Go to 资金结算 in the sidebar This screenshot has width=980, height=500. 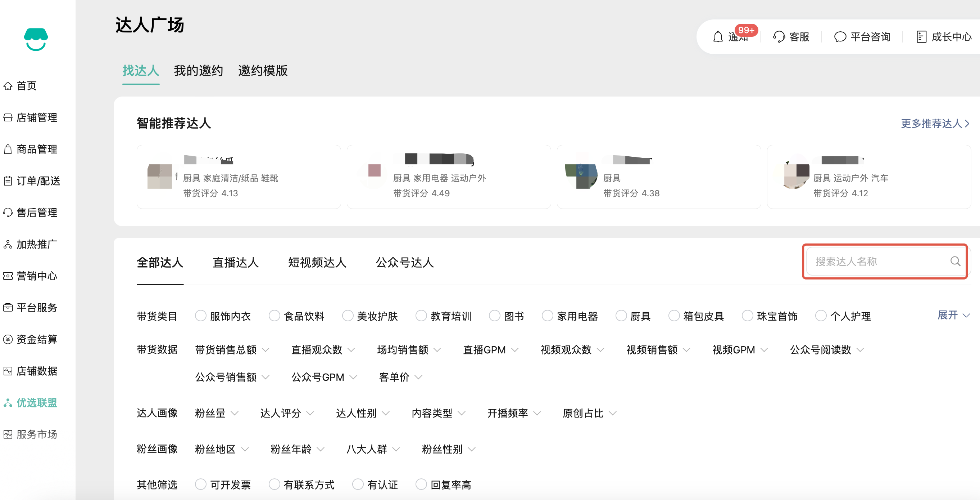pyautogui.click(x=37, y=339)
